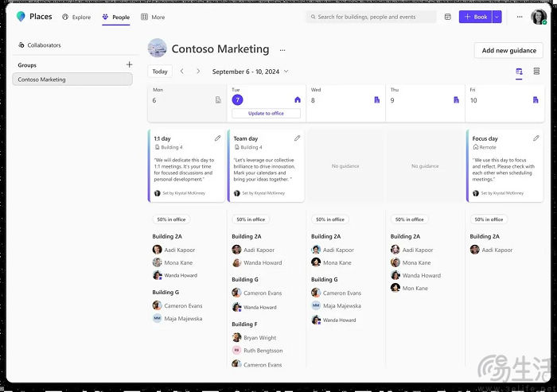The image size is (557, 392).
Task: Click Krystal McKinney avatar in 1:1 day card
Action: [158, 192]
